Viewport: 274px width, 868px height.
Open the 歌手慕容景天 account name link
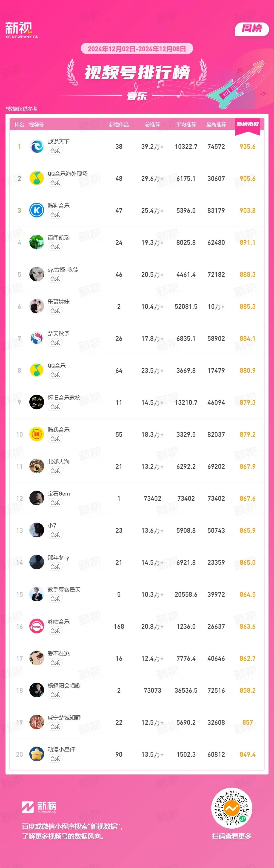64,590
